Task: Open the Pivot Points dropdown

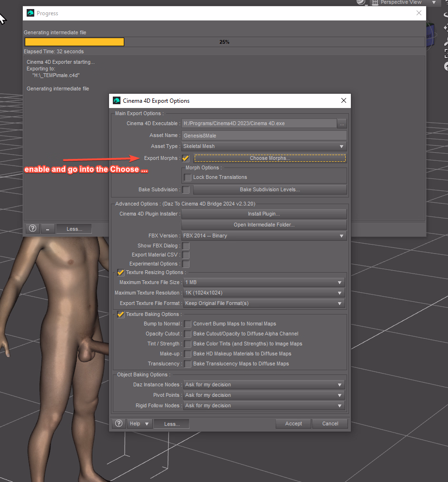Action: point(264,395)
